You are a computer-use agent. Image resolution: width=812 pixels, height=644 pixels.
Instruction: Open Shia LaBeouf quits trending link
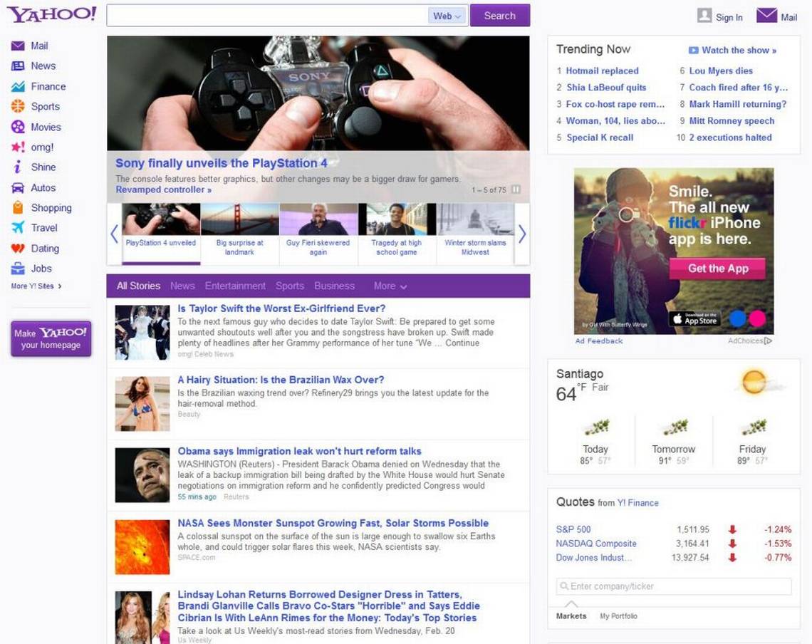tap(606, 88)
